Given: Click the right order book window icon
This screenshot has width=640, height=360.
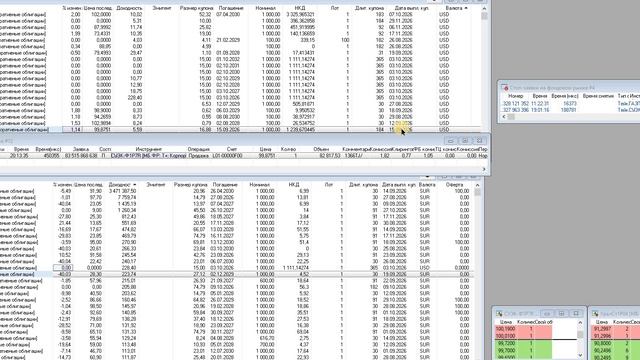Looking at the screenshot, I should pyautogui.click(x=595, y=313).
